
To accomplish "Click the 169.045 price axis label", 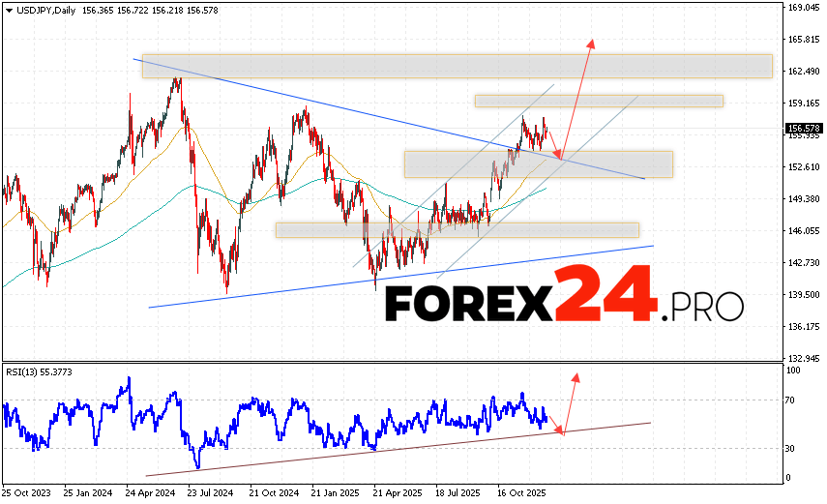I will tap(803, 8).
